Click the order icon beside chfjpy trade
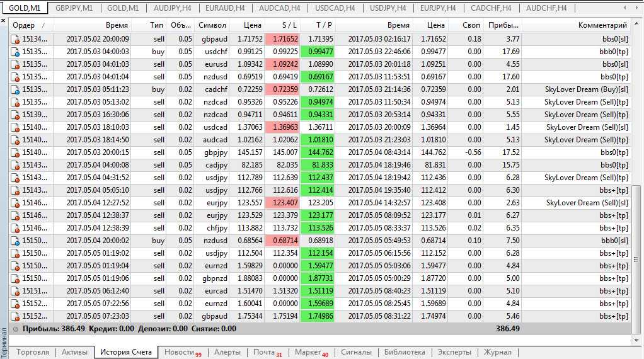Screen dimensions: 644x359 click(x=15, y=228)
